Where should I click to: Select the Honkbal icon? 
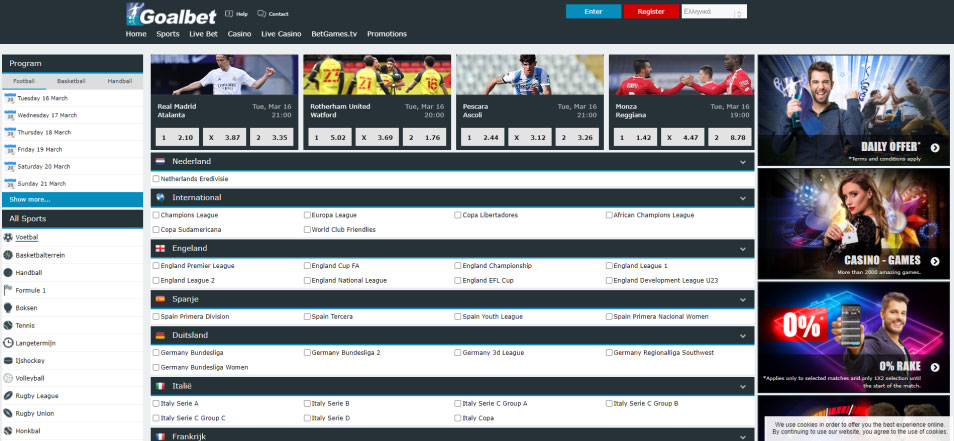(8, 431)
